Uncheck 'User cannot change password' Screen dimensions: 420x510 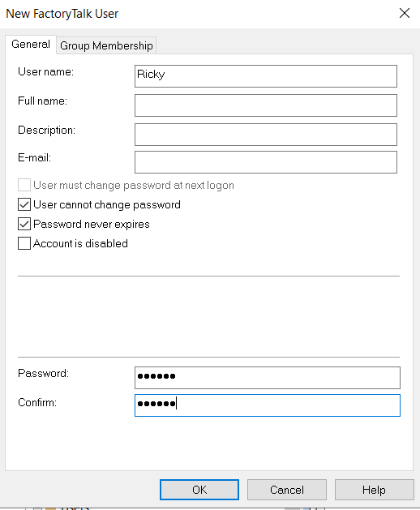[x=24, y=204]
